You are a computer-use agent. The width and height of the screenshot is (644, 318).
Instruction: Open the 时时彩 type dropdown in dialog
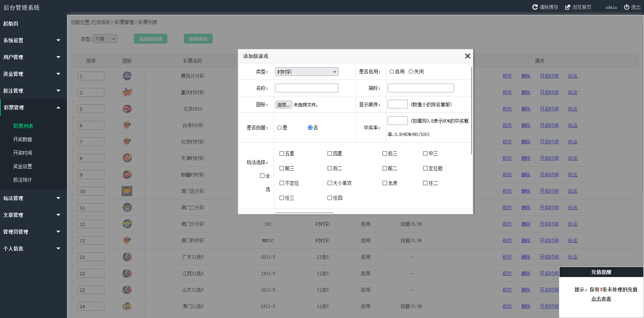[307, 72]
